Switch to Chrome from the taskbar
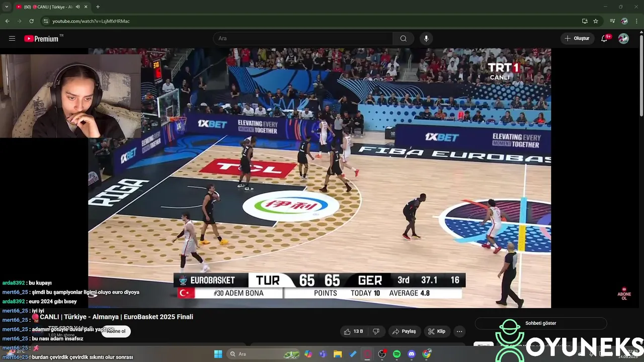The height and width of the screenshot is (362, 644). (427, 354)
